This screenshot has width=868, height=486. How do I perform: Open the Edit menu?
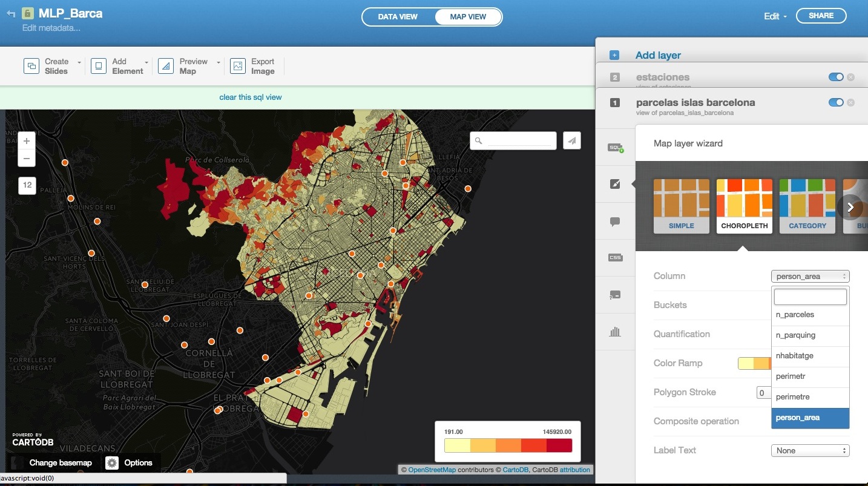[x=775, y=17]
